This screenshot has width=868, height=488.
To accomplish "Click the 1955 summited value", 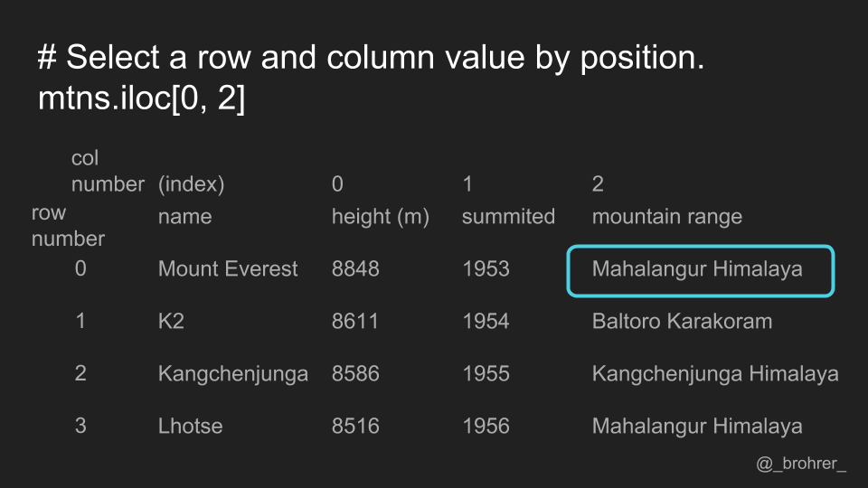I will point(486,374).
